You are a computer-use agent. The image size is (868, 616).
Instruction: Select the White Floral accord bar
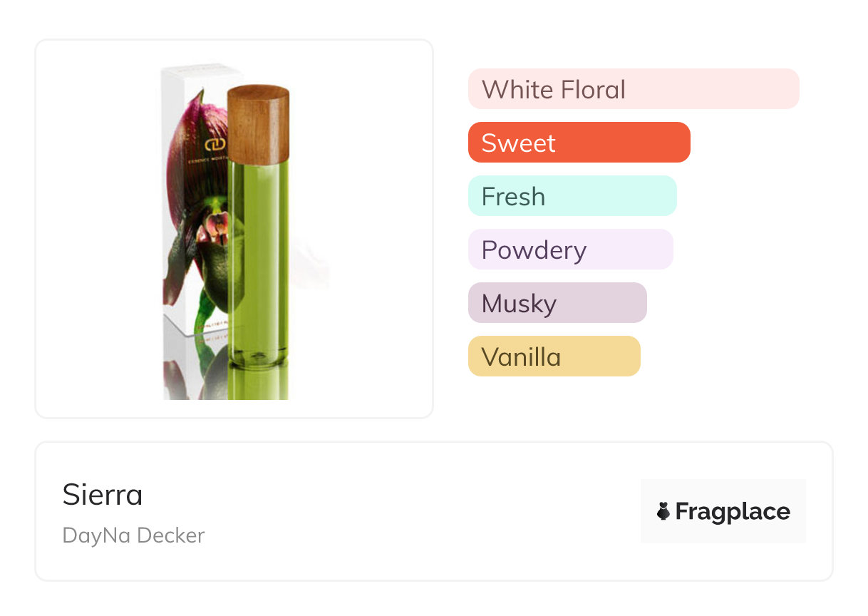(633, 89)
